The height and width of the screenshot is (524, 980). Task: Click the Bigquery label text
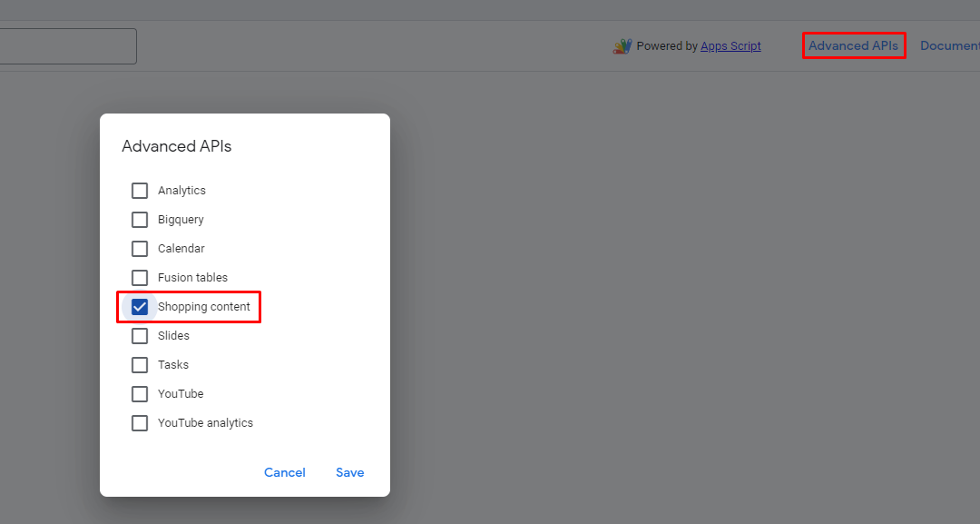click(181, 220)
